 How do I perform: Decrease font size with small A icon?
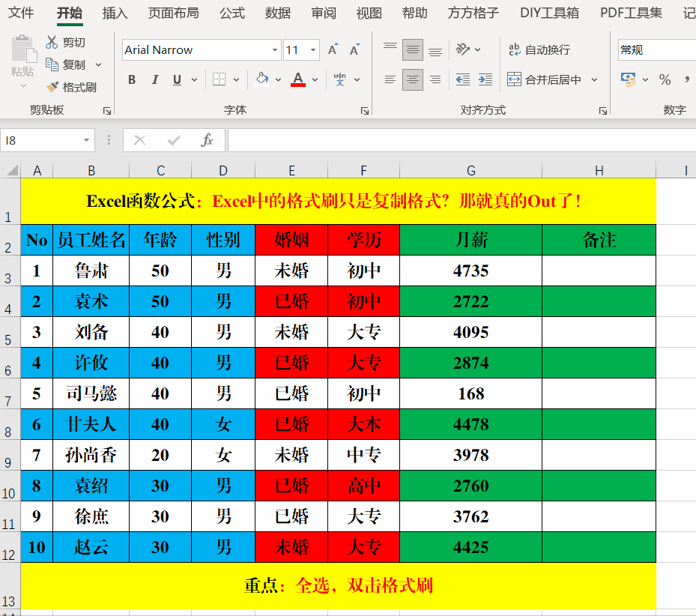(354, 49)
